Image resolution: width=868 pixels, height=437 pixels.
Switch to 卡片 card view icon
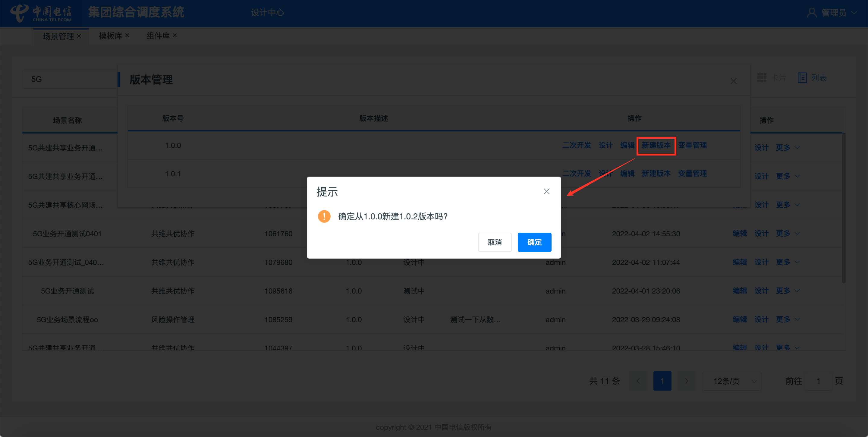[762, 78]
